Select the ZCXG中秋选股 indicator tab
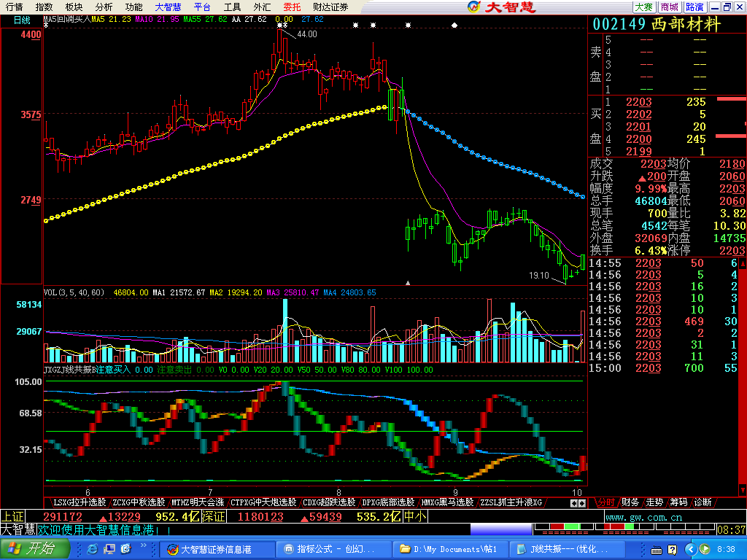The height and width of the screenshot is (560, 747). click(x=139, y=502)
